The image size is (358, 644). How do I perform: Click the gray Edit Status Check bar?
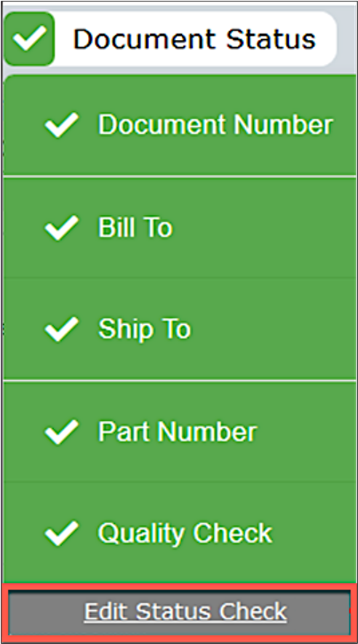pyautogui.click(x=180, y=613)
